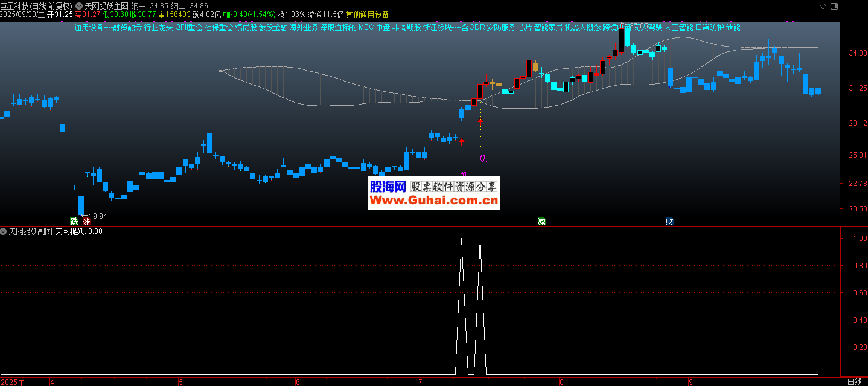Click the 人工智能 sector tag
868x386 pixels.
[x=678, y=27]
